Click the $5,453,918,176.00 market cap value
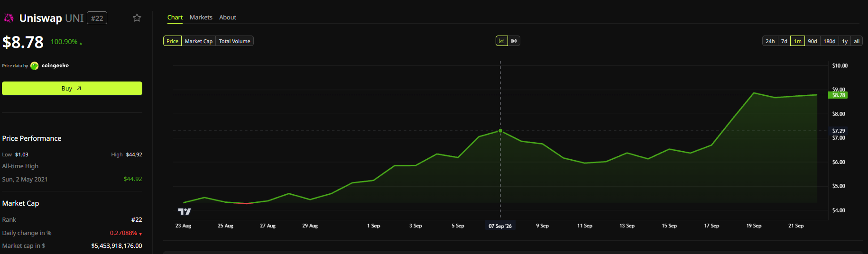The image size is (868, 254). [117, 246]
